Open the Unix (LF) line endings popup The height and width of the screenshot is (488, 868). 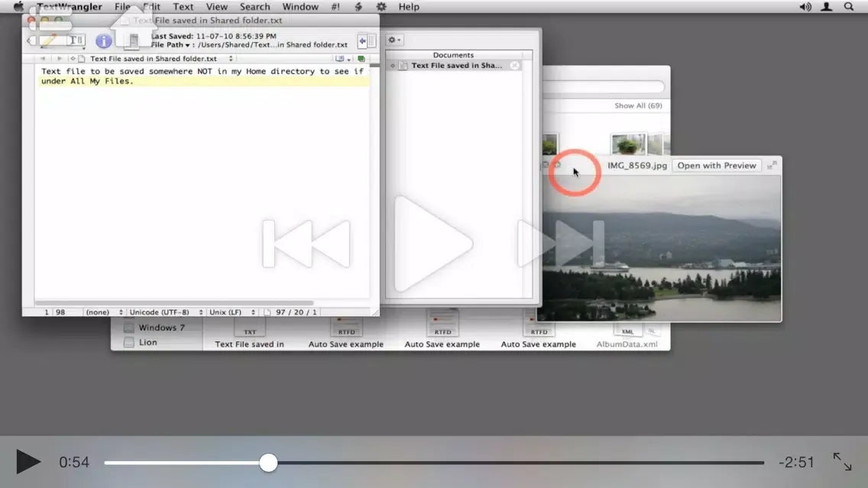[x=232, y=312]
